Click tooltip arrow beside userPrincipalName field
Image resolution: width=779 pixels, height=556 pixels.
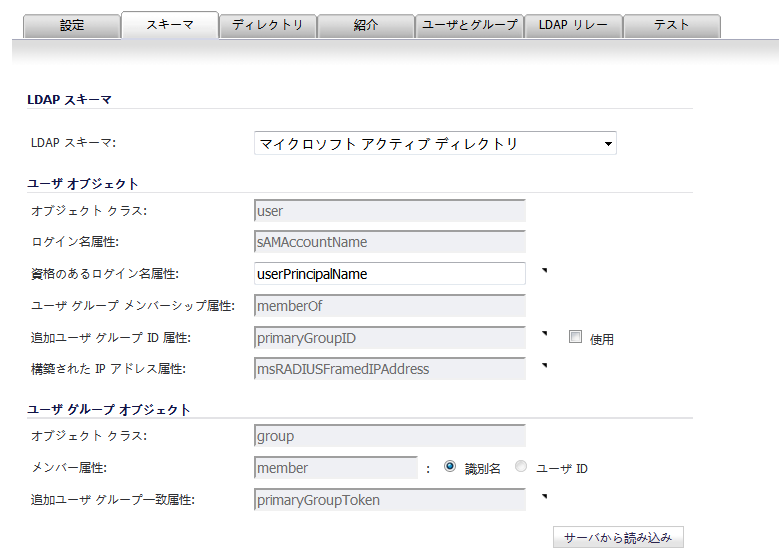tap(545, 270)
